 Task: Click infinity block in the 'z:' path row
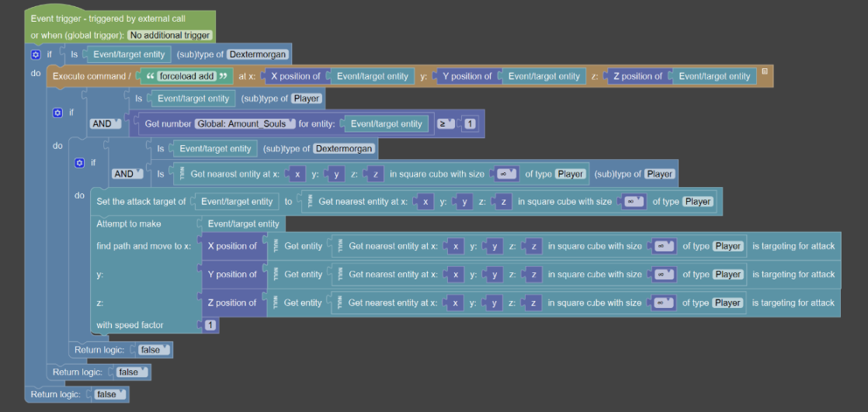(664, 303)
